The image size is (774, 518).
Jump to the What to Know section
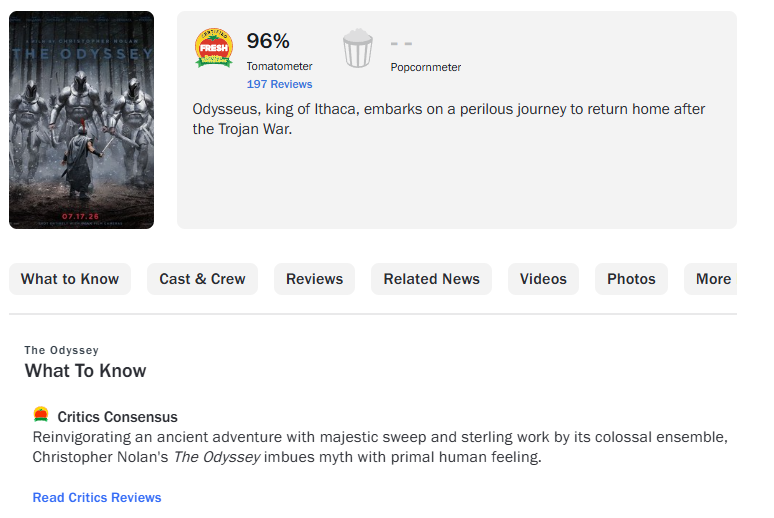coord(70,279)
